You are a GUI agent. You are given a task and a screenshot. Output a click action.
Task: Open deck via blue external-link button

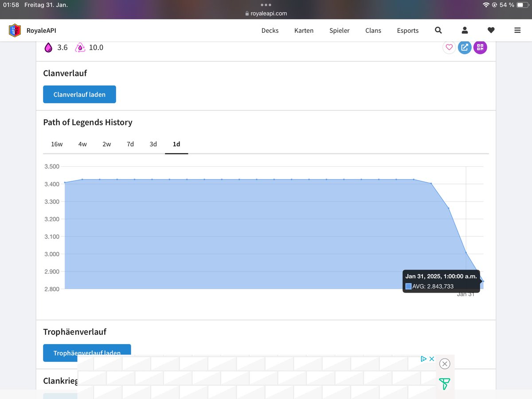[465, 47]
